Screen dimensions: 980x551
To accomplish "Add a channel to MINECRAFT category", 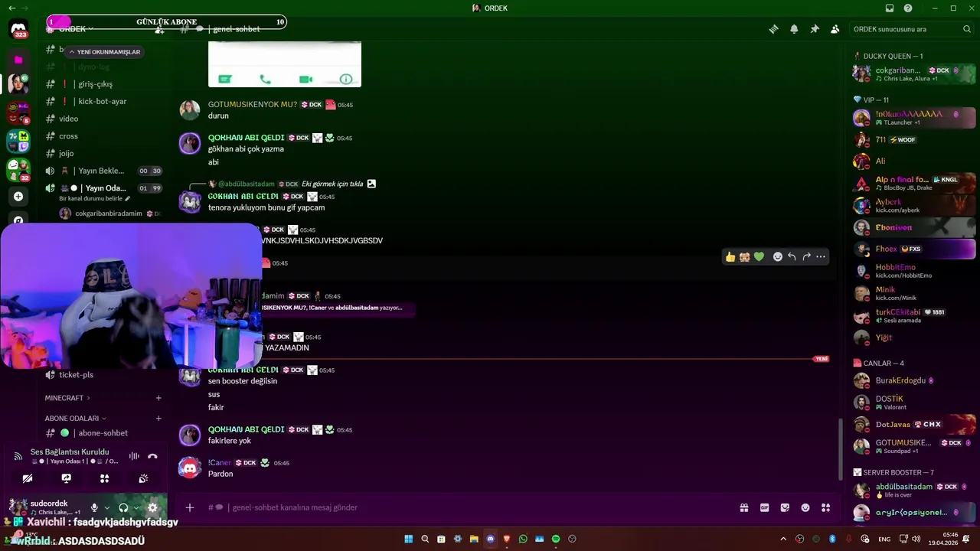I will 158,398.
